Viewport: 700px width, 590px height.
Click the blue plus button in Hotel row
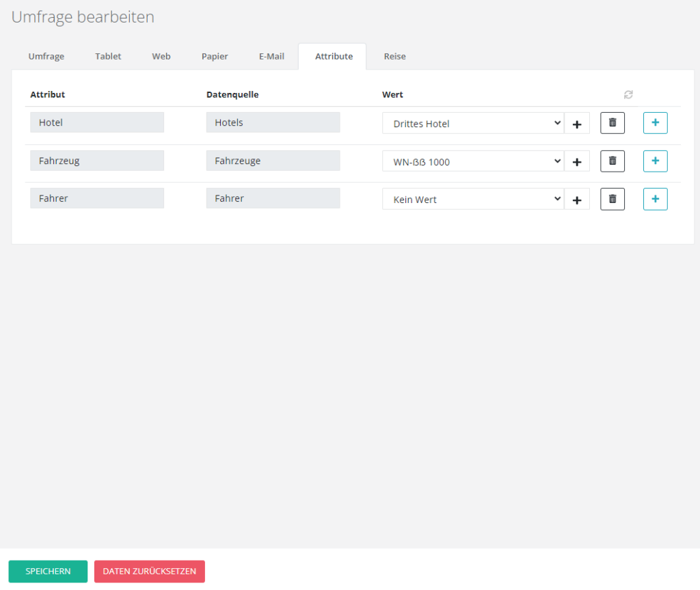[655, 123]
